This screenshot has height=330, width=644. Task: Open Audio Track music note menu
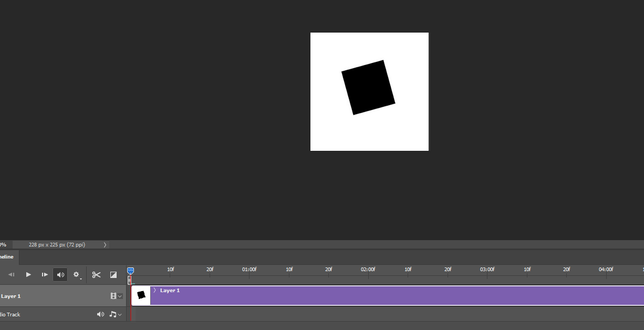coord(115,314)
